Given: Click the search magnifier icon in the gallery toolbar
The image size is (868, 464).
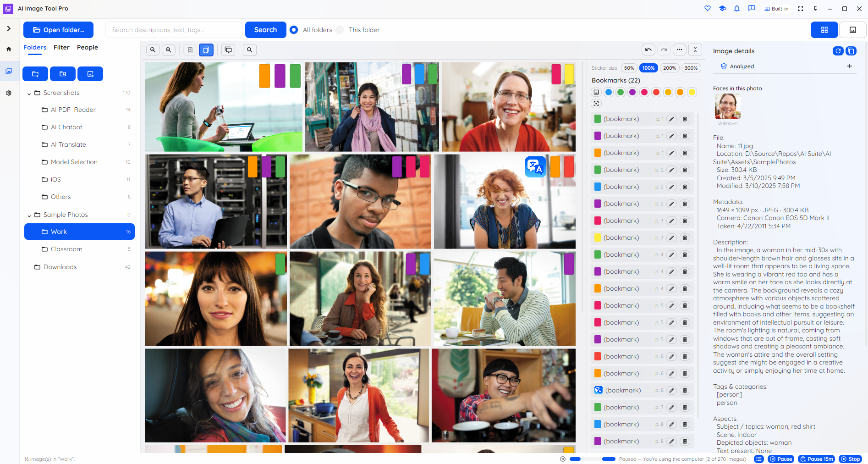Looking at the screenshot, I should pos(250,50).
